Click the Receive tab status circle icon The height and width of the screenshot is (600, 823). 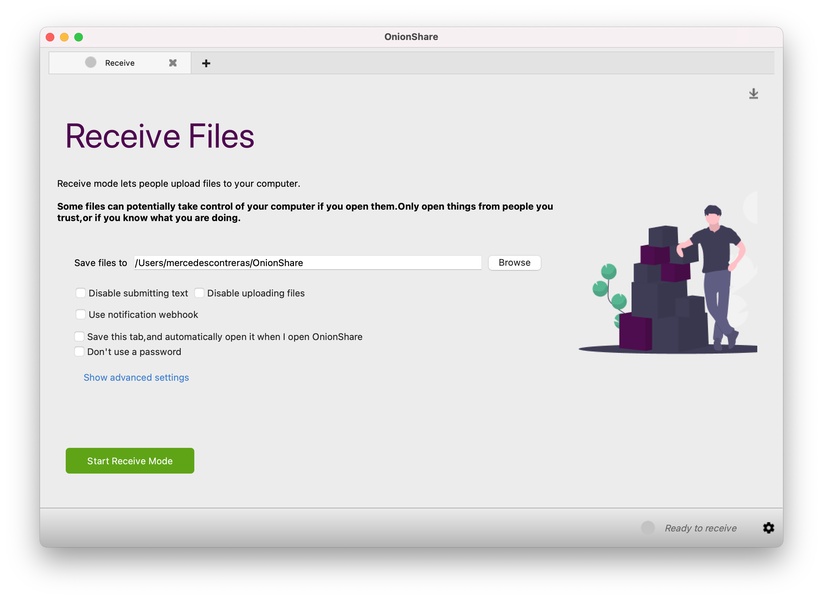91,62
